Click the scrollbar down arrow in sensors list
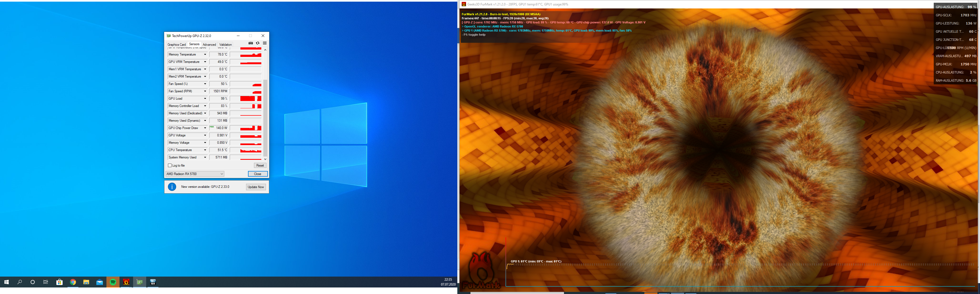The height and width of the screenshot is (294, 980). pyautogui.click(x=265, y=159)
